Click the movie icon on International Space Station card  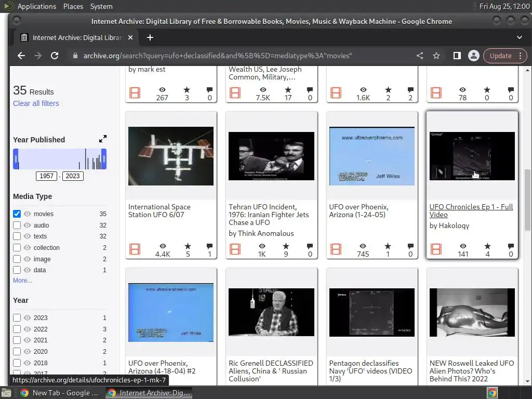(x=135, y=249)
